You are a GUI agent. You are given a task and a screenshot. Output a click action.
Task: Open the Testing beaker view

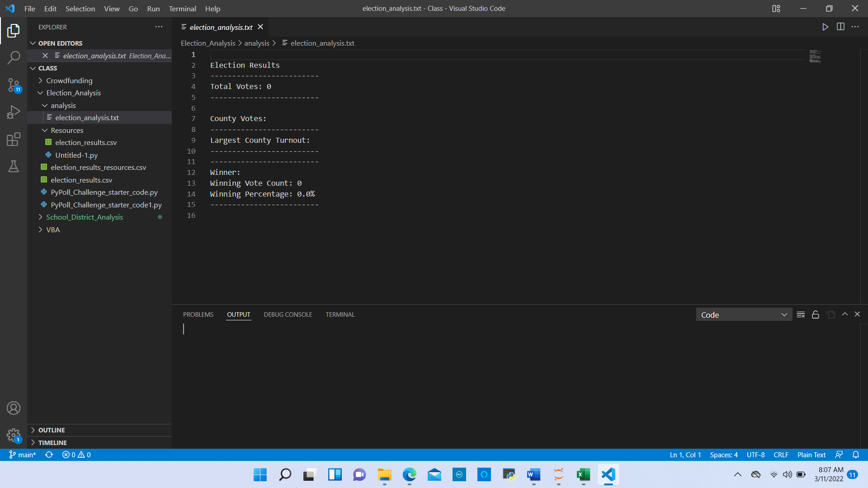pyautogui.click(x=14, y=166)
